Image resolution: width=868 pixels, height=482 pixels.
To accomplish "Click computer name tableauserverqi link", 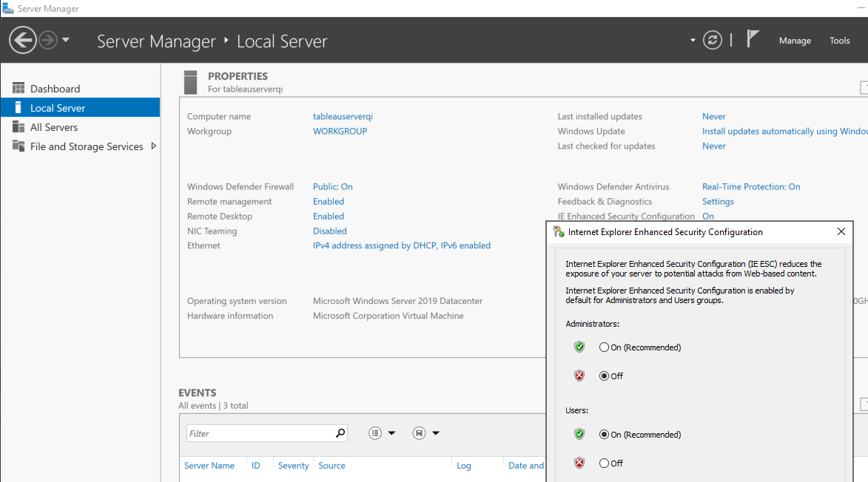I will pos(343,116).
